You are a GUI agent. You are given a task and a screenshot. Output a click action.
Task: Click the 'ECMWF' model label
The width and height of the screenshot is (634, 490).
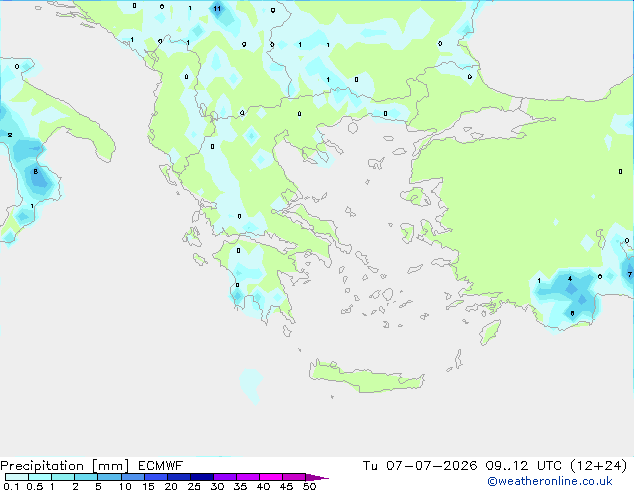coord(161,466)
